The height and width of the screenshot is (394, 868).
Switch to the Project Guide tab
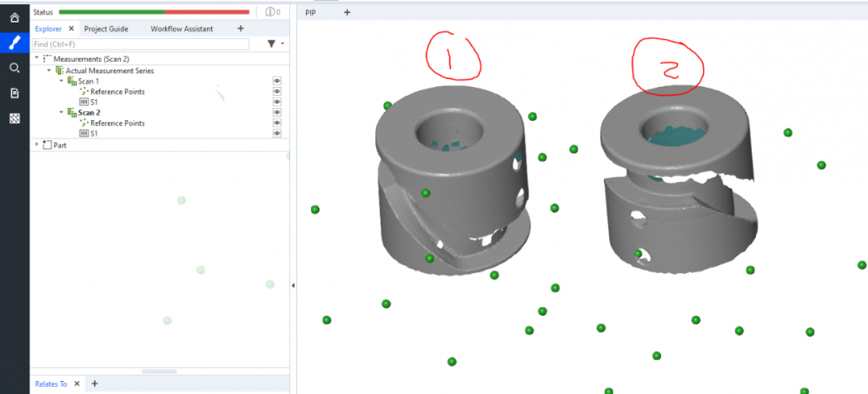pos(106,29)
